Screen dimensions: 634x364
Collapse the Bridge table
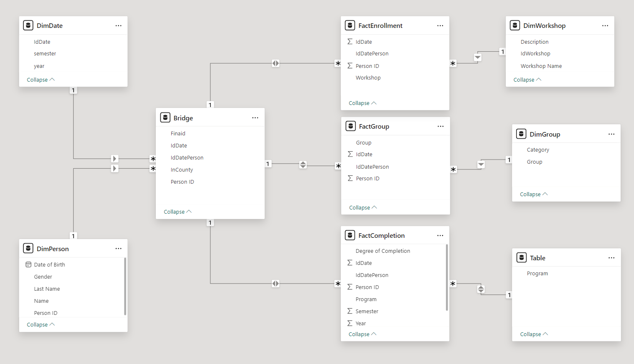click(x=177, y=212)
